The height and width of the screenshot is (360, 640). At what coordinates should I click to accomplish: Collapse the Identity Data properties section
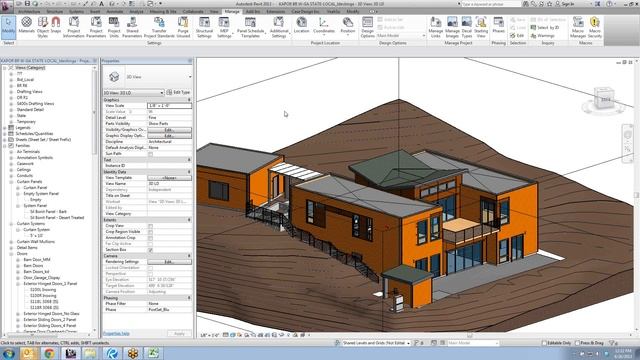coord(189,172)
